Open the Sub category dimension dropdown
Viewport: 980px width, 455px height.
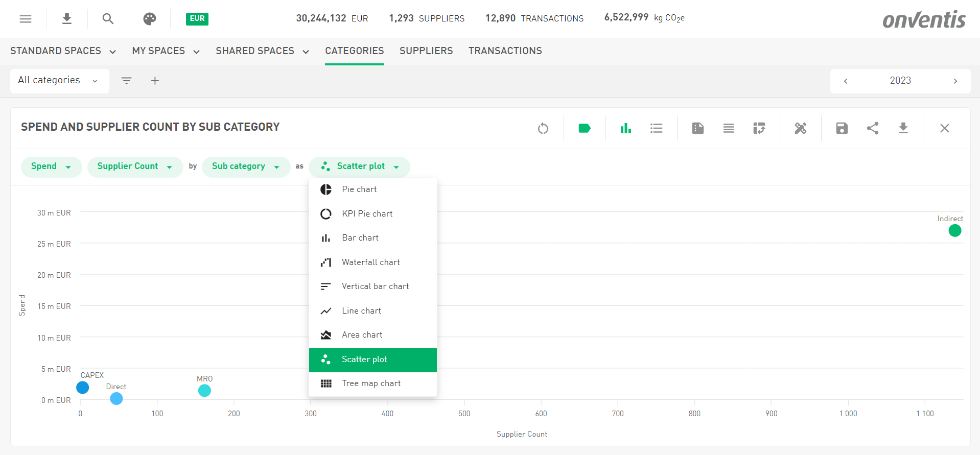click(246, 166)
